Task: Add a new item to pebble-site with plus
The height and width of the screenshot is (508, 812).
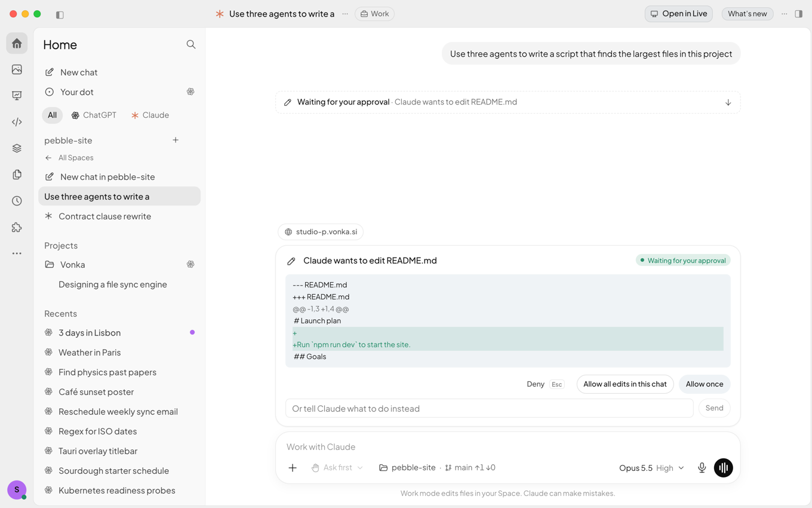Action: (176, 140)
